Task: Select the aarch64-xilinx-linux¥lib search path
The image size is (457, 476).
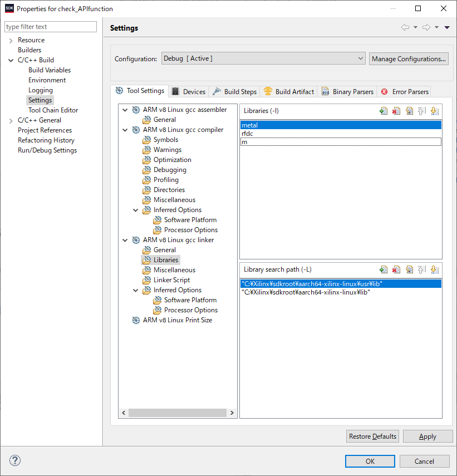Action: pos(341,292)
